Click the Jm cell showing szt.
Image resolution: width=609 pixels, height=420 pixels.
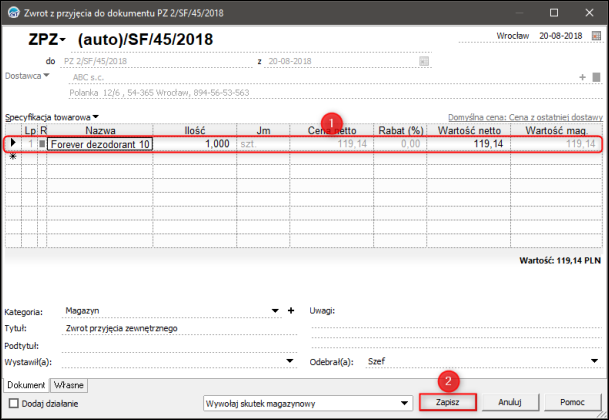click(263, 144)
